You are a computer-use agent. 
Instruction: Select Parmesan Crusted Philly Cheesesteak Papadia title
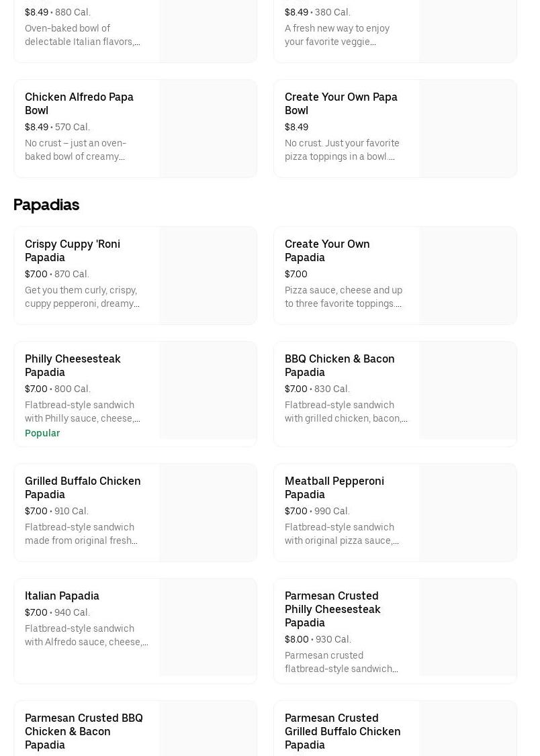[x=332, y=609]
